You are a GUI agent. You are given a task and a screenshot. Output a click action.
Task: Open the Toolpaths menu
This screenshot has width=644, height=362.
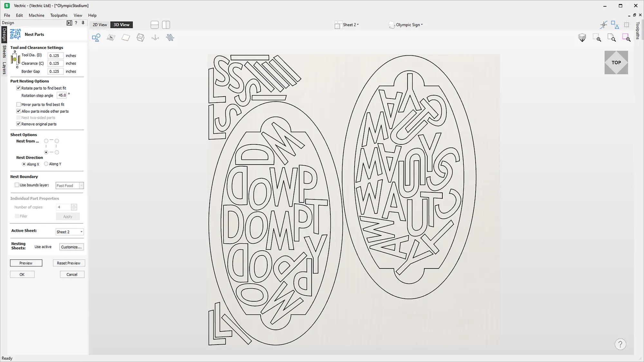pyautogui.click(x=59, y=15)
